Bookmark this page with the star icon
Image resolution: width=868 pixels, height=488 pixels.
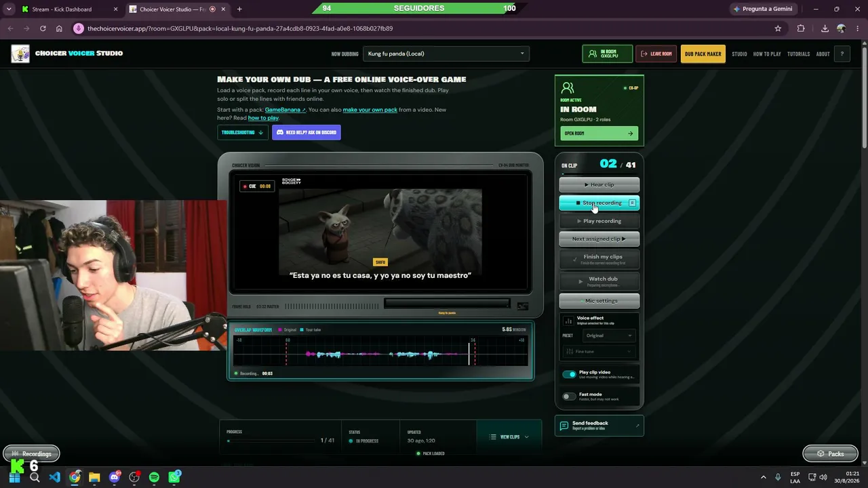coord(778,28)
